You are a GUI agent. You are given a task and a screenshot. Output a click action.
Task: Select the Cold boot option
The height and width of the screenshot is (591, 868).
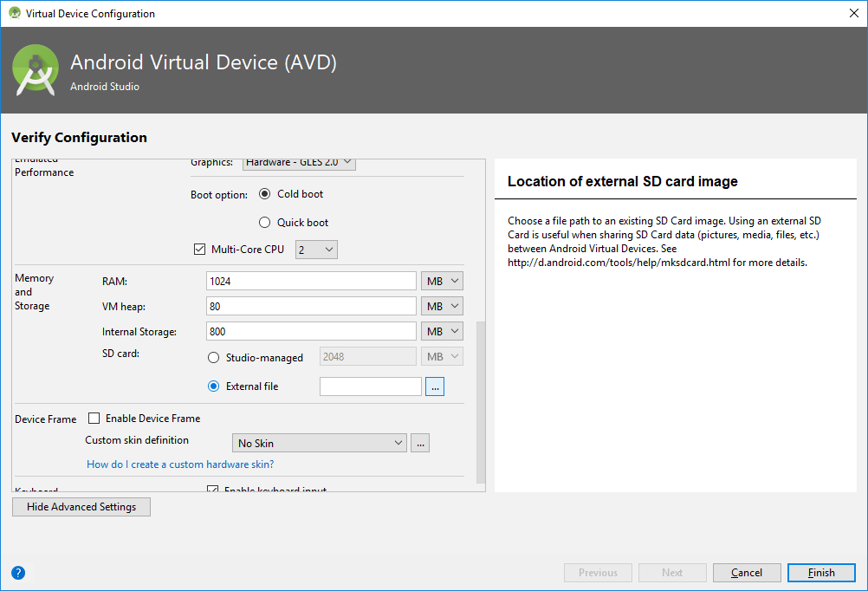pyautogui.click(x=265, y=194)
